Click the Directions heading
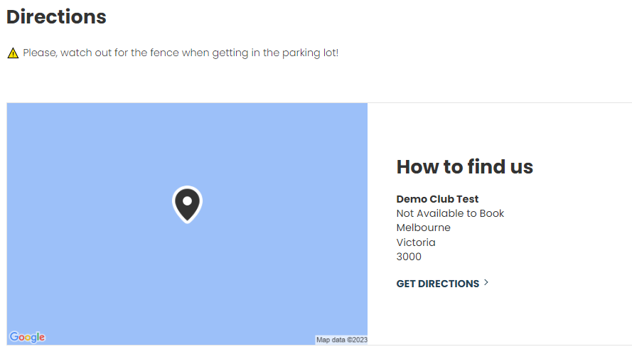 (x=56, y=17)
